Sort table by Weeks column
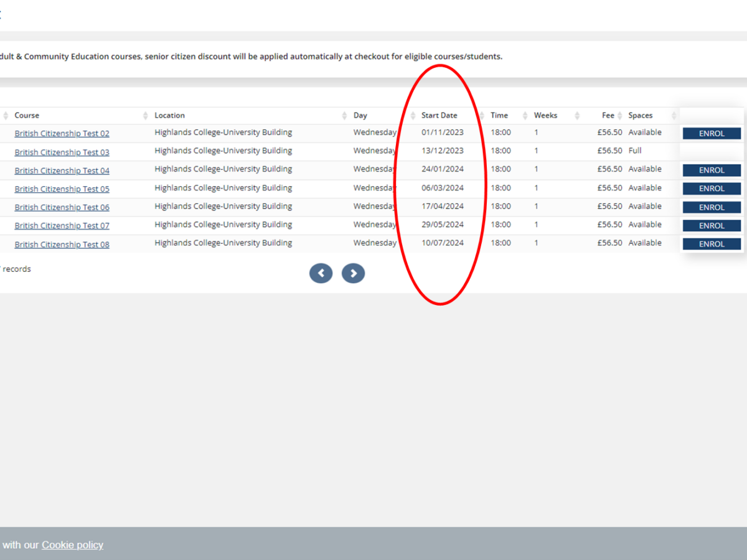 coord(546,116)
